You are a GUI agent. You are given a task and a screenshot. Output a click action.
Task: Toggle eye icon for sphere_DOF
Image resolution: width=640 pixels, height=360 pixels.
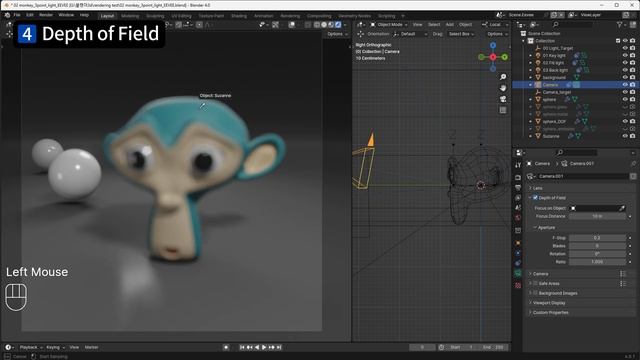(x=625, y=121)
